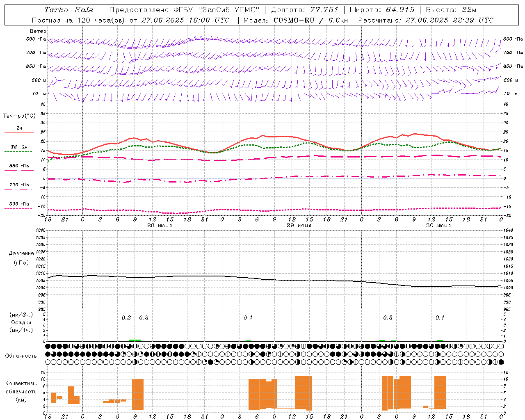Screen dimensions: 525x420
Task: Click the 30 июня date label
Action: tap(438, 226)
